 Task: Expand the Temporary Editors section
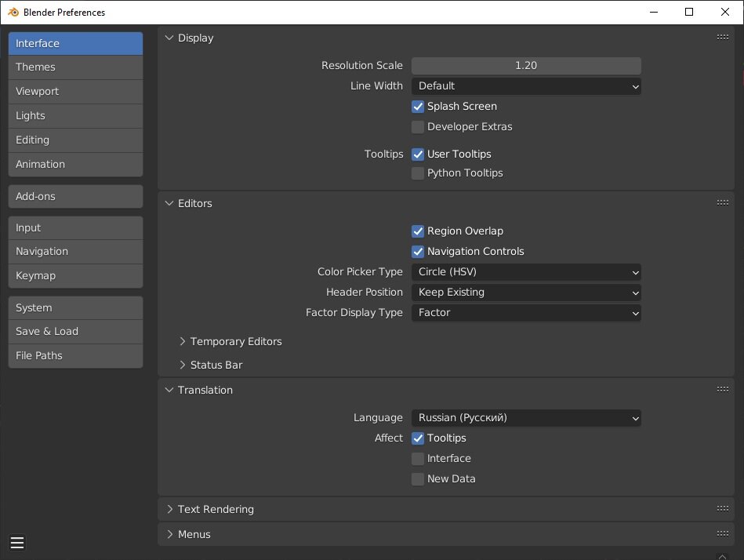pyautogui.click(x=183, y=342)
